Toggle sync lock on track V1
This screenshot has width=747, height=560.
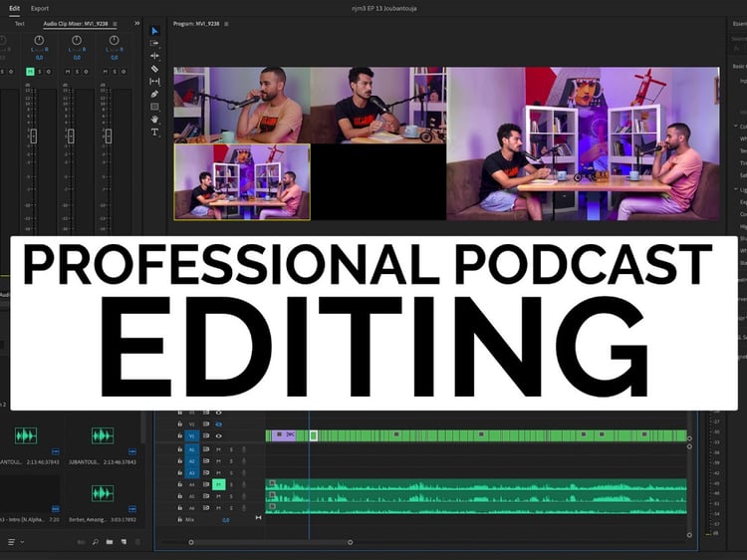coord(206,435)
